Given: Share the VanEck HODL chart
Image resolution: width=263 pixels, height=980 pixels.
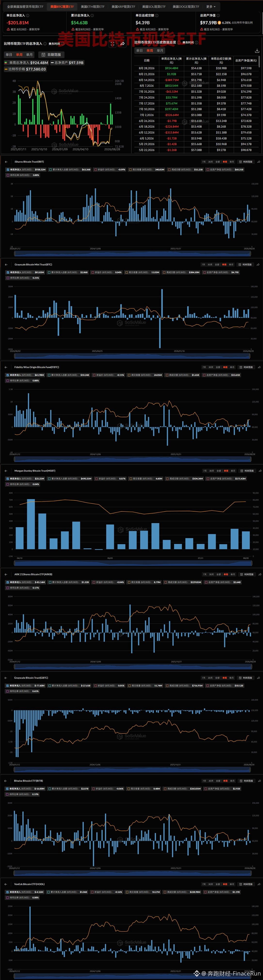Looking at the screenshot, I should point(259,884).
